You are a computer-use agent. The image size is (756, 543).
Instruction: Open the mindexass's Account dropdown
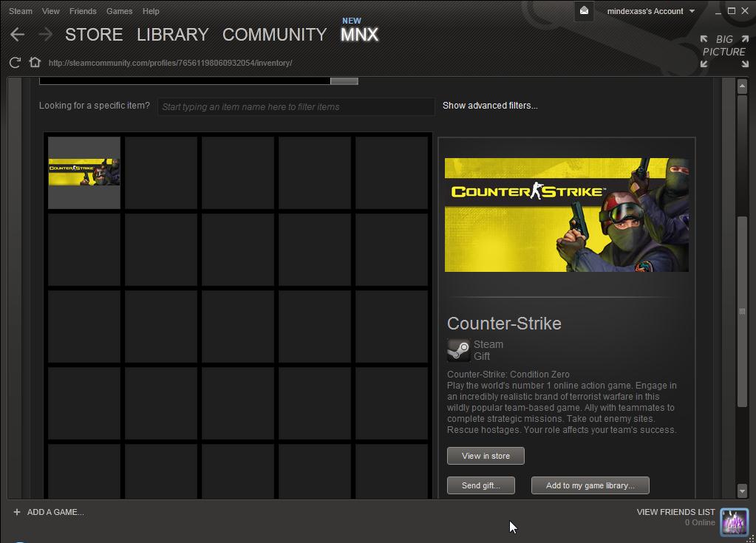[650, 11]
